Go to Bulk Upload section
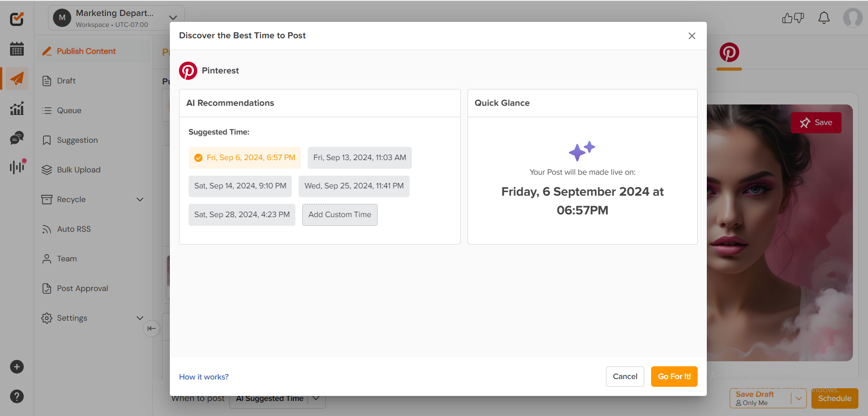Viewport: 868px width, 416px height. pos(78,170)
